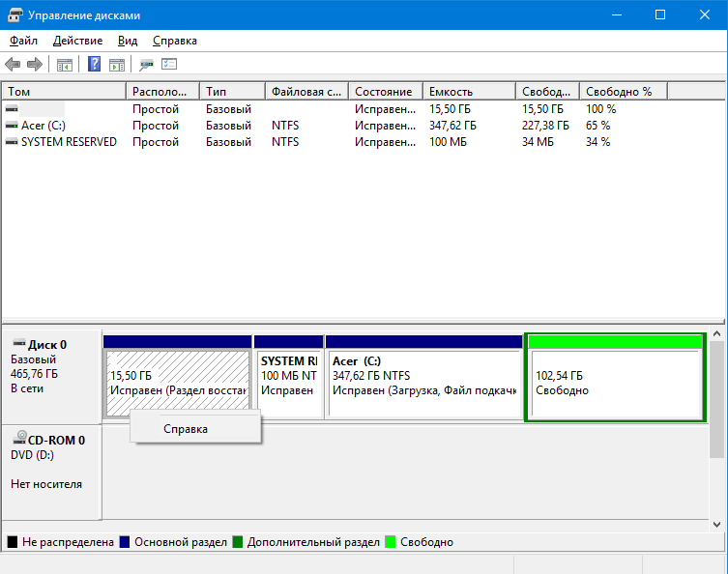Click the bright green Свободно legend swatch
This screenshot has width=728, height=574.
(391, 541)
